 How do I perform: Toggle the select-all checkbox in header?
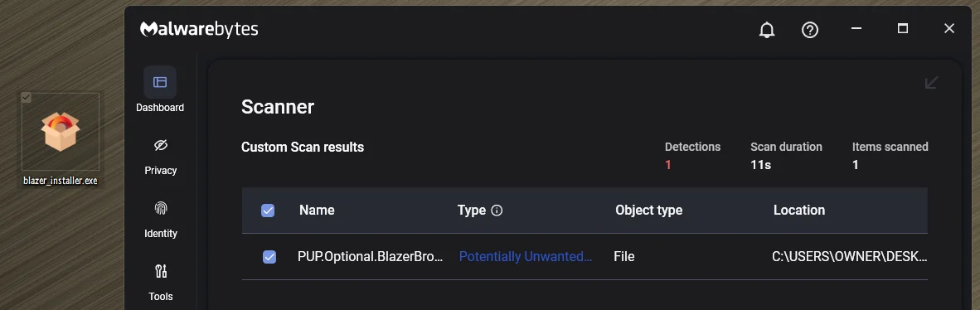click(268, 211)
